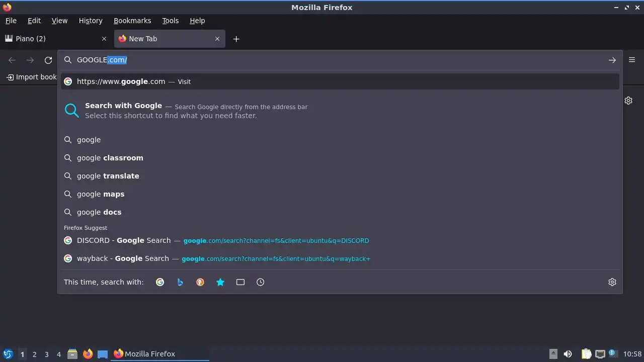644x362 pixels.
Task: Search history using the clock icon
Action: click(261, 282)
